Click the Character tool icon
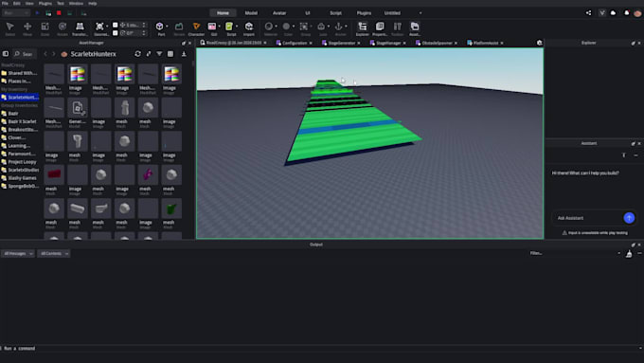This screenshot has width=644, height=363. pos(196,27)
